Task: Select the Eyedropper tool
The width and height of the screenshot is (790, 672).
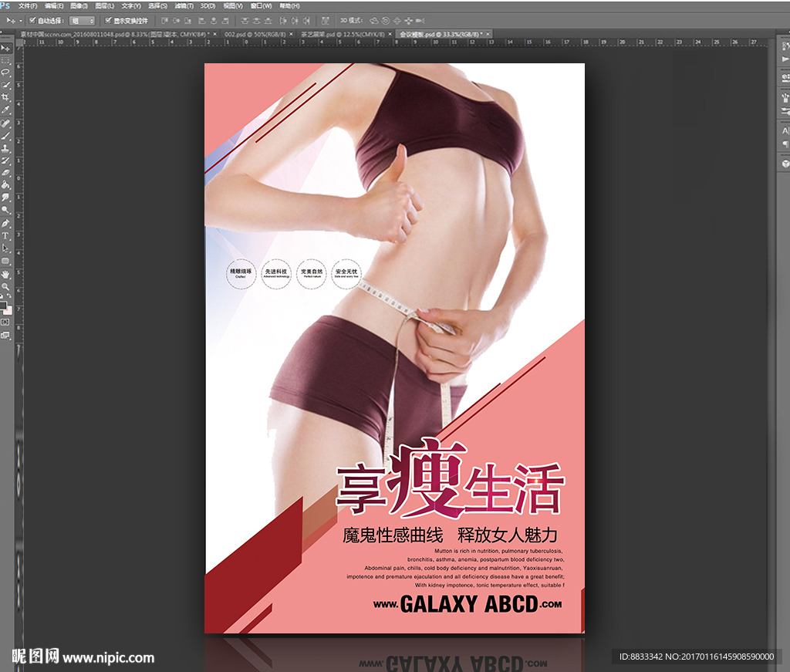Action: (x=5, y=110)
